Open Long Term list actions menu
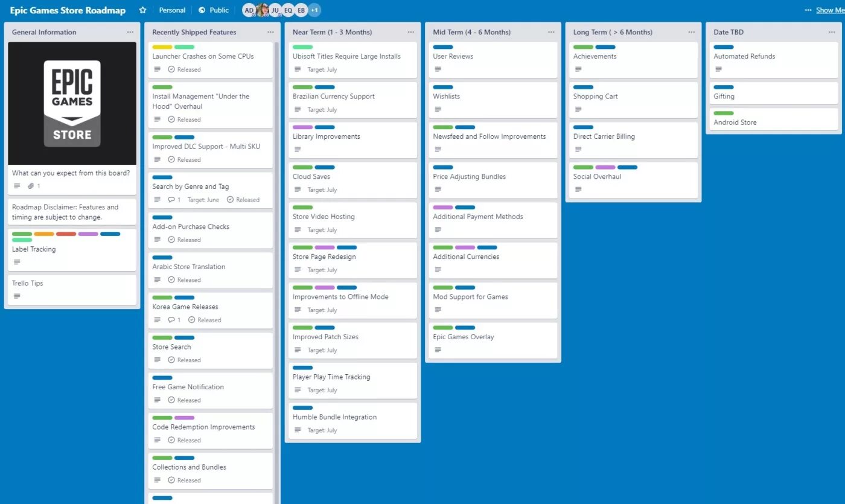Image resolution: width=845 pixels, height=504 pixels. pyautogui.click(x=692, y=32)
